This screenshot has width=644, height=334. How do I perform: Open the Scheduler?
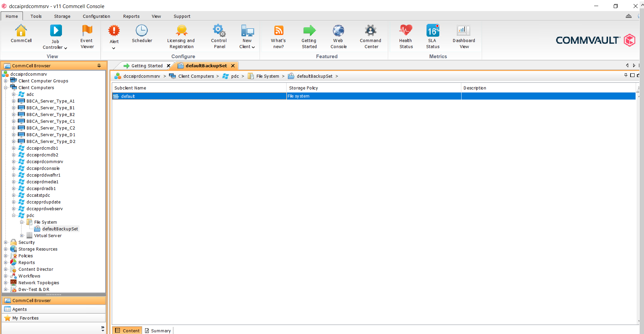tap(142, 34)
